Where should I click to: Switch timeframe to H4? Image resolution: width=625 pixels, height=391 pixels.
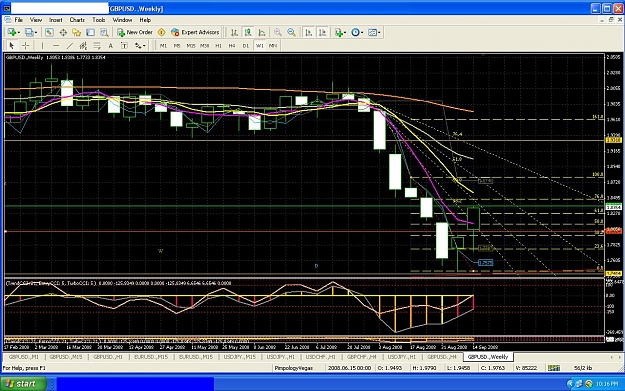(x=232, y=46)
